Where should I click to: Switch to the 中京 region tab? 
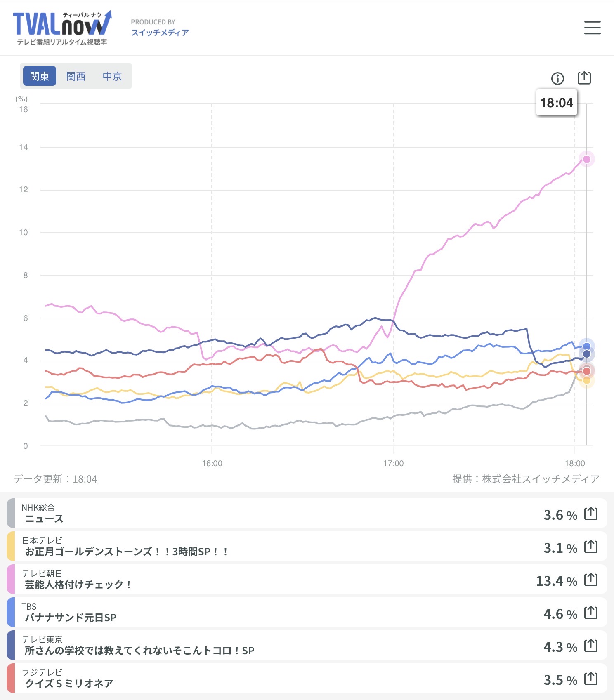(112, 76)
